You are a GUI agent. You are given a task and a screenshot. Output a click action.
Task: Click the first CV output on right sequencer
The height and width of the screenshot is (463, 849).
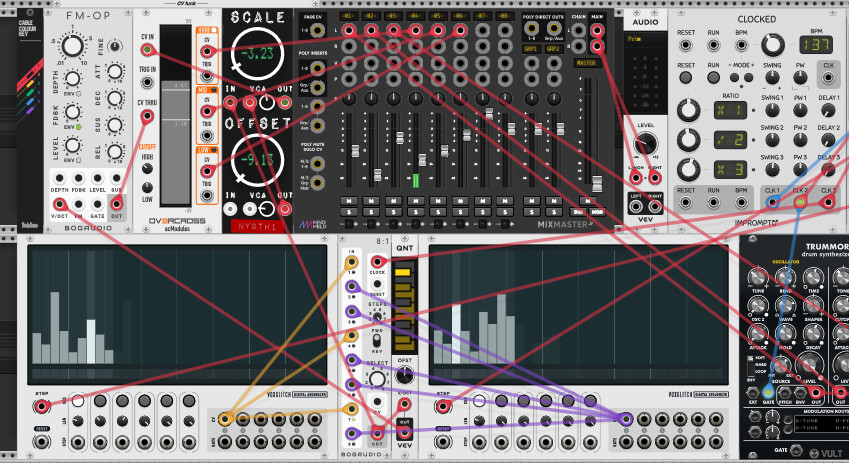click(626, 419)
